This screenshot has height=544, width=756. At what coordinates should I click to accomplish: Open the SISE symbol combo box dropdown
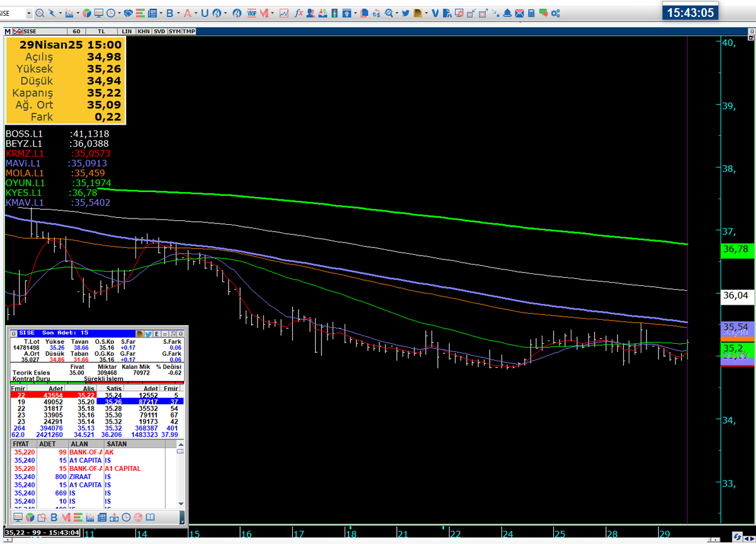pos(29,13)
